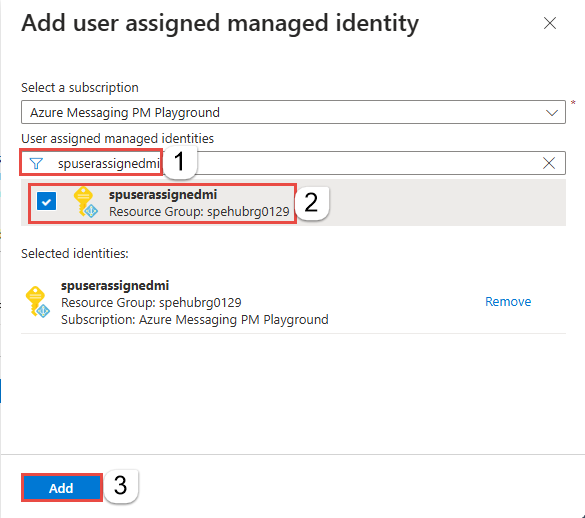
Task: Click the User assigned managed identities label
Action: 118,138
